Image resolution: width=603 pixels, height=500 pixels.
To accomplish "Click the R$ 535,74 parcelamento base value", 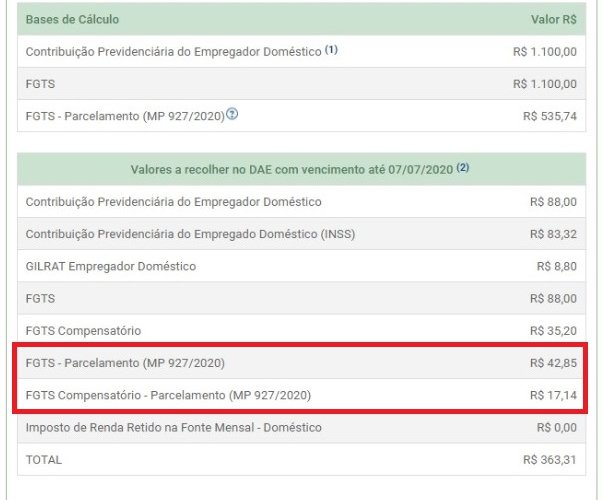I will point(549,116).
